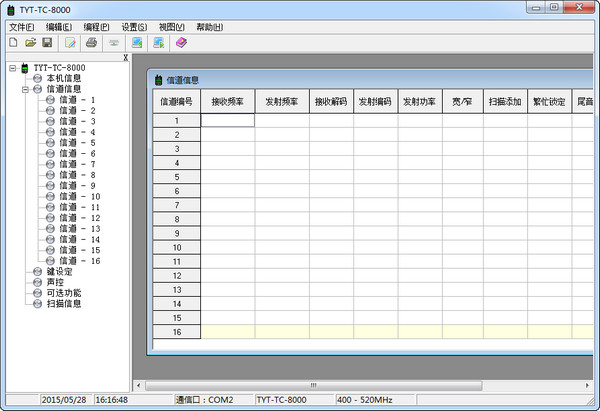Click the TYT-TC-8000 model status entry

coord(282,400)
